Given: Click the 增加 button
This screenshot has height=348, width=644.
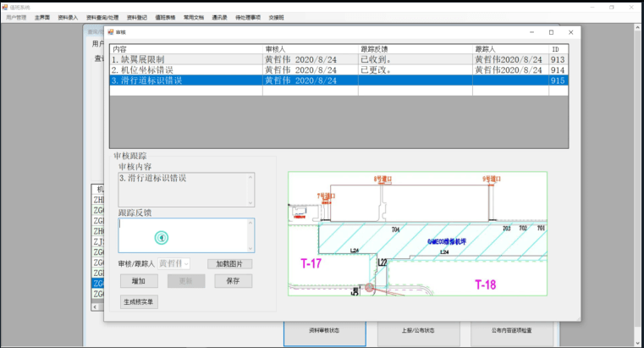Looking at the screenshot, I should 139,281.
